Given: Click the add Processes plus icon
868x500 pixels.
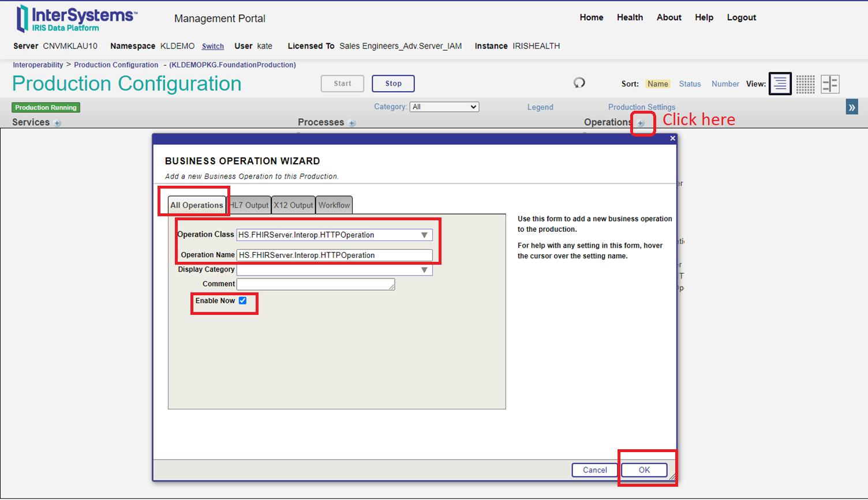Looking at the screenshot, I should [352, 123].
